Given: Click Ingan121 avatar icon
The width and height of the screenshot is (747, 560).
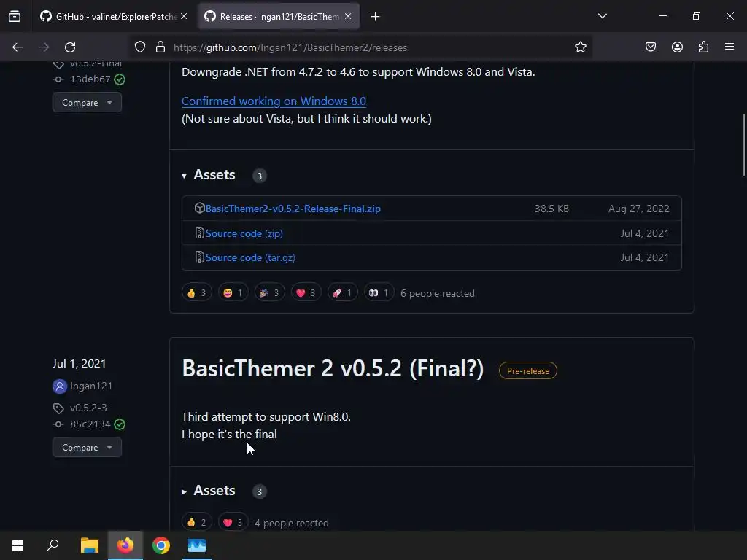Looking at the screenshot, I should click(60, 386).
